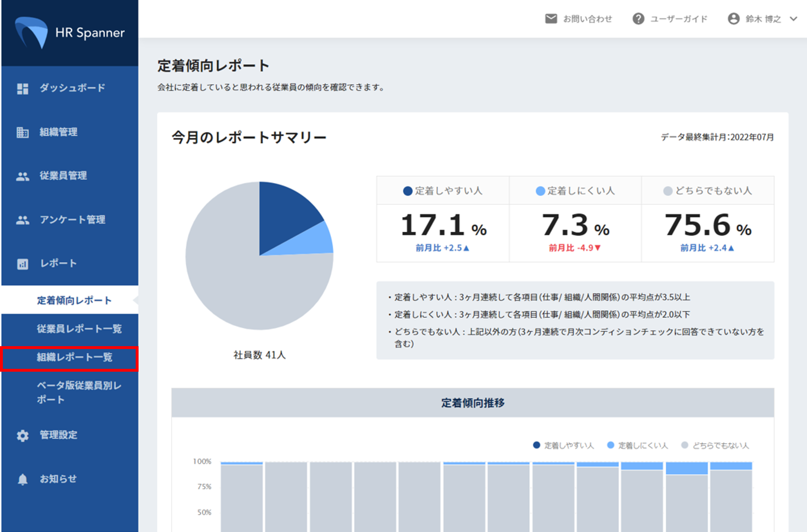Image resolution: width=807 pixels, height=532 pixels.
Task: Select the レポート chart icon
Action: point(22,264)
